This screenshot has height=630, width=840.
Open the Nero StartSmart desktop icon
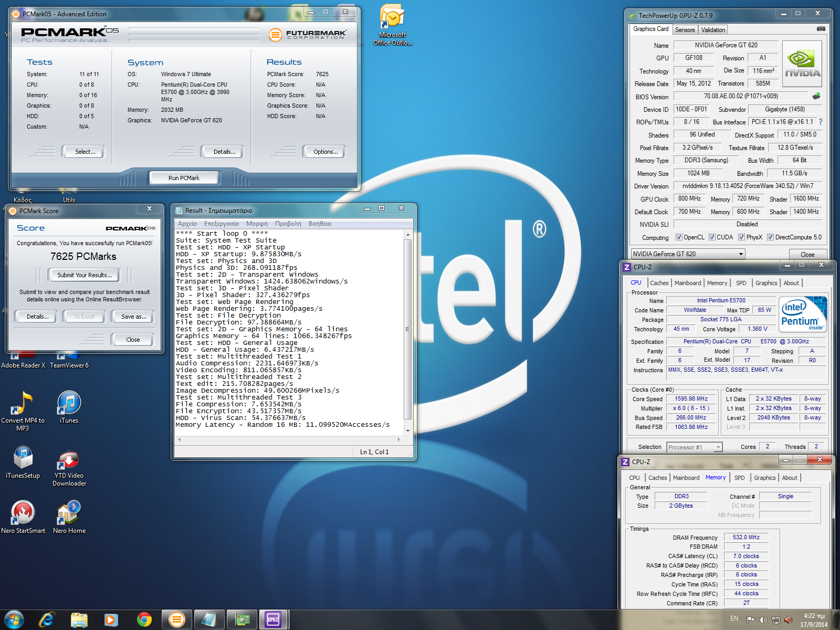(x=23, y=517)
